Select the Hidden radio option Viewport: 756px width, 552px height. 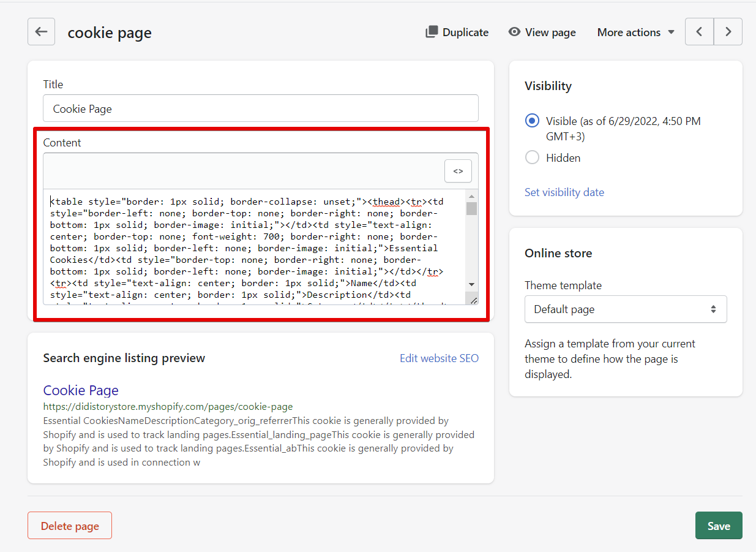tap(532, 157)
